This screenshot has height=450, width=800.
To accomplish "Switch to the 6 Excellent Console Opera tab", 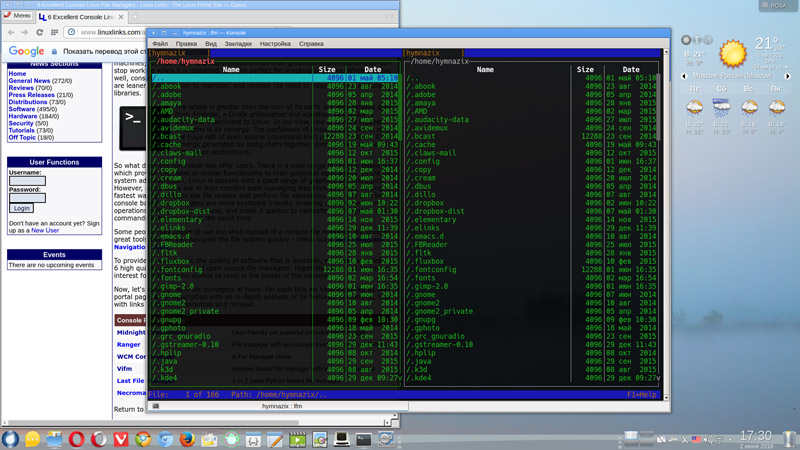I will coord(81,17).
